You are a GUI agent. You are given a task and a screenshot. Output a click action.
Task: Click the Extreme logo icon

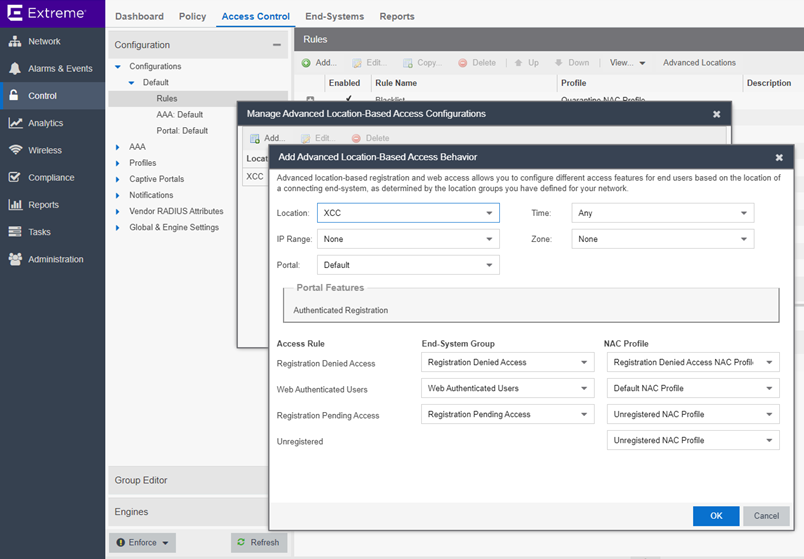coord(15,12)
